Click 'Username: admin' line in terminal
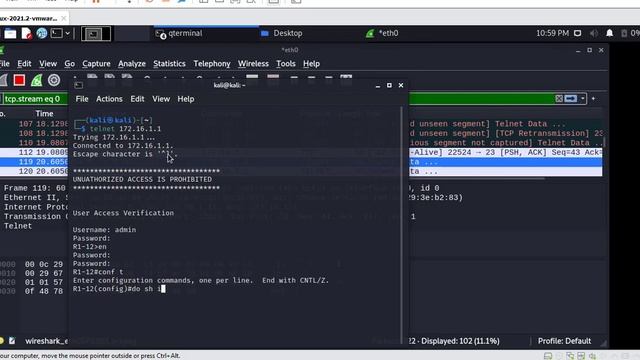Viewport: 640px width, 360px height. (104, 230)
